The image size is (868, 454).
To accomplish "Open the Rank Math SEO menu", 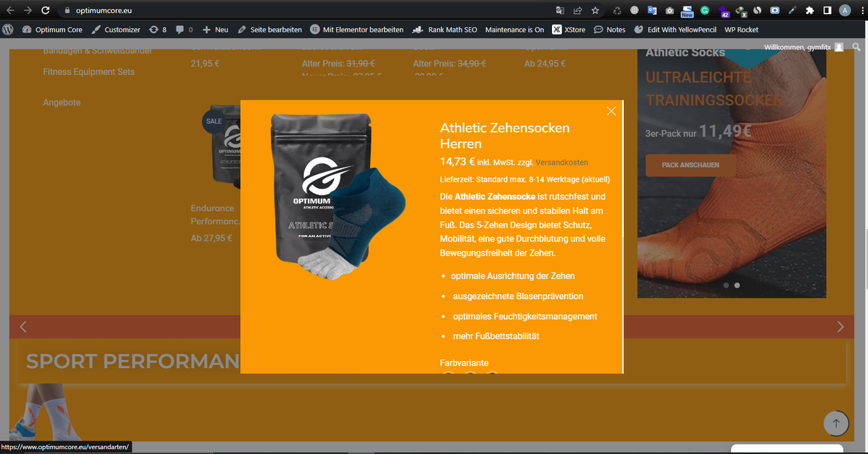I will 445,29.
